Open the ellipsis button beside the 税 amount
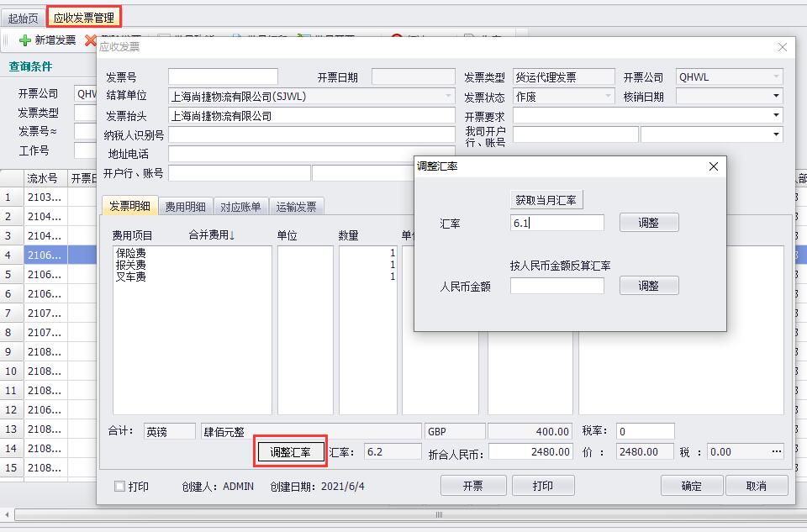The height and width of the screenshot is (532, 807). (x=776, y=451)
